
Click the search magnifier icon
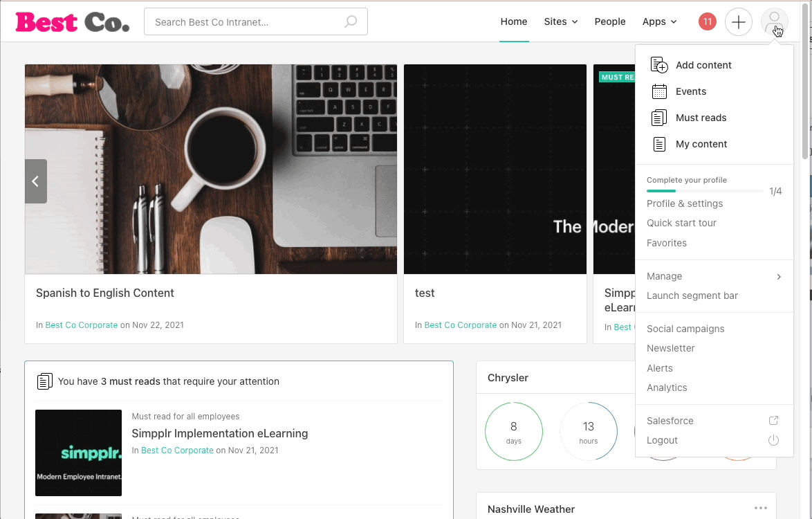(351, 21)
